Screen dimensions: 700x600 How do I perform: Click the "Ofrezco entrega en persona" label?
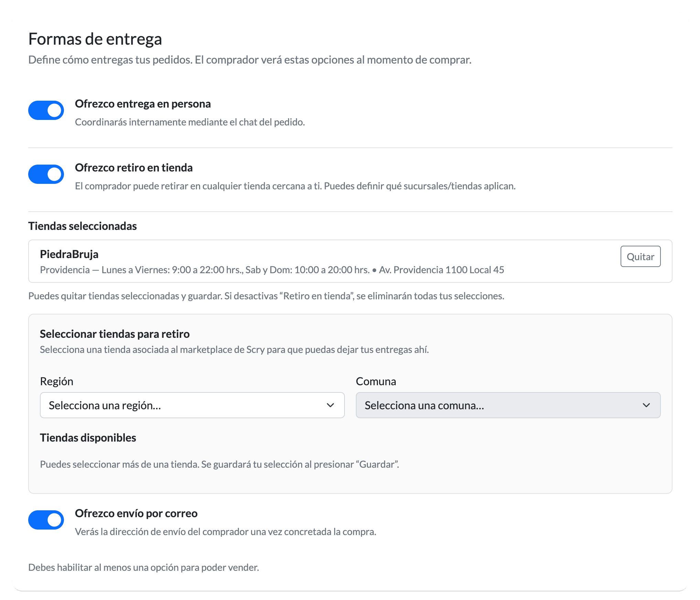[143, 104]
